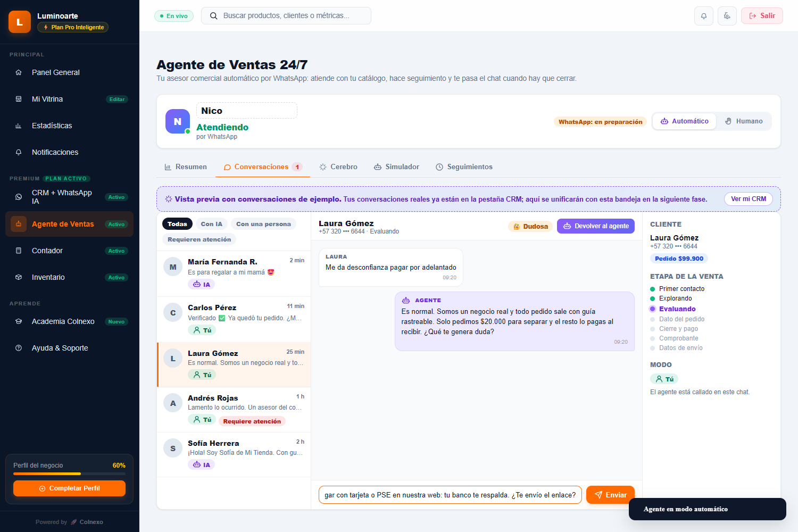This screenshot has width=798, height=532.
Task: Click the Cerebro sparkle icon
Action: point(323,167)
